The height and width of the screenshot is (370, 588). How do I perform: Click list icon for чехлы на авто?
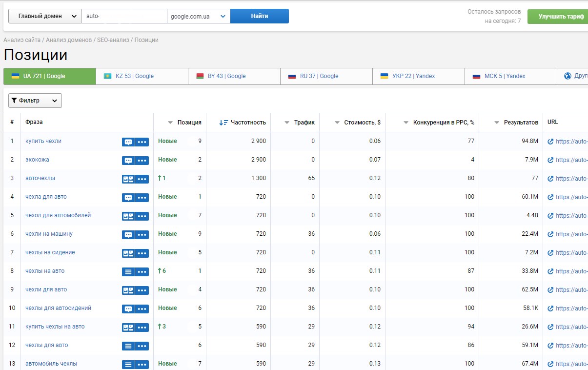[128, 272]
